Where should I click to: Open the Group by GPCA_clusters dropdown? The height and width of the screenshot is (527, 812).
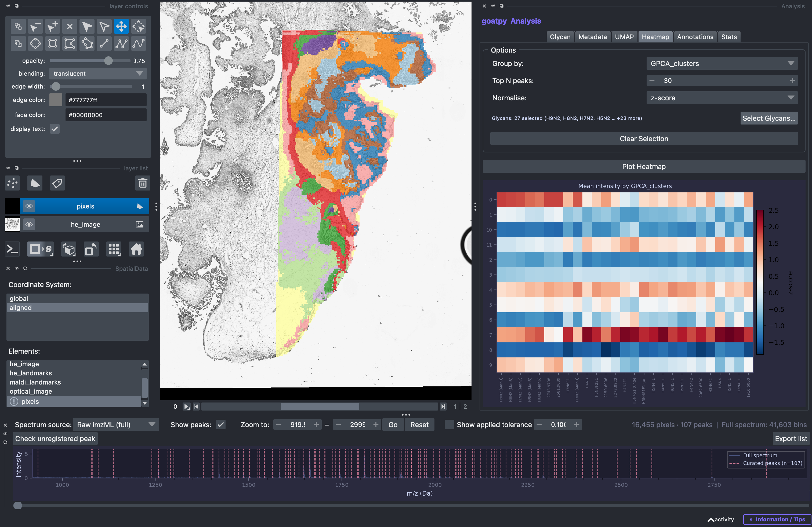[722, 63]
